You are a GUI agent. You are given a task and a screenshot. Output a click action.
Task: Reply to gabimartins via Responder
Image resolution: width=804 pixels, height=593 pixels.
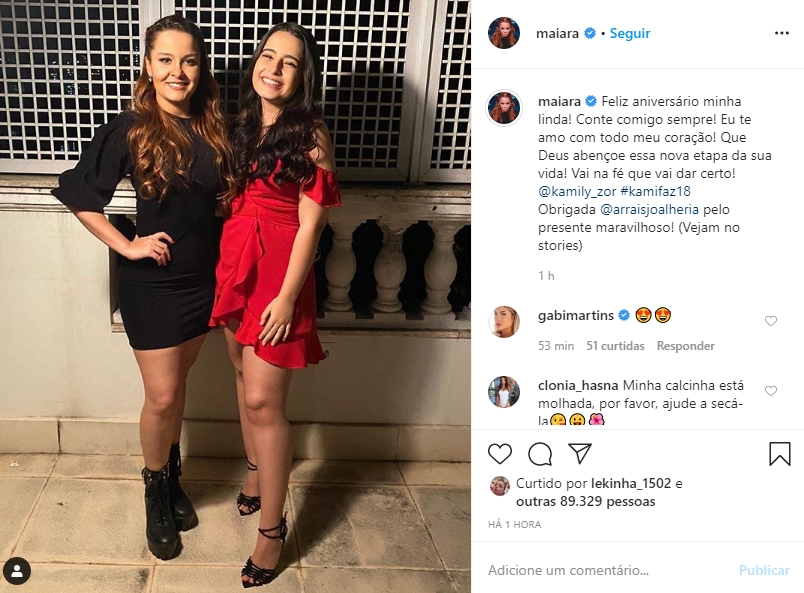686,346
